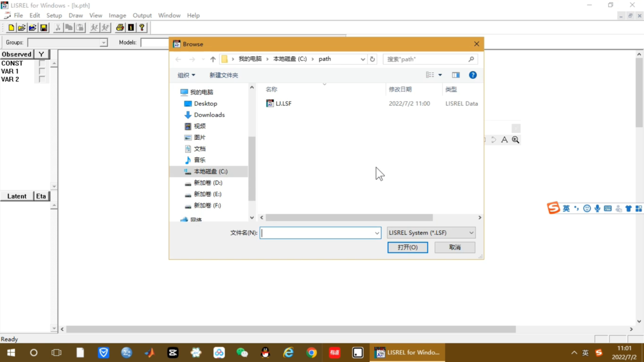The image size is (644, 362).
Task: Click the Paste clipboard icon
Action: (x=80, y=28)
